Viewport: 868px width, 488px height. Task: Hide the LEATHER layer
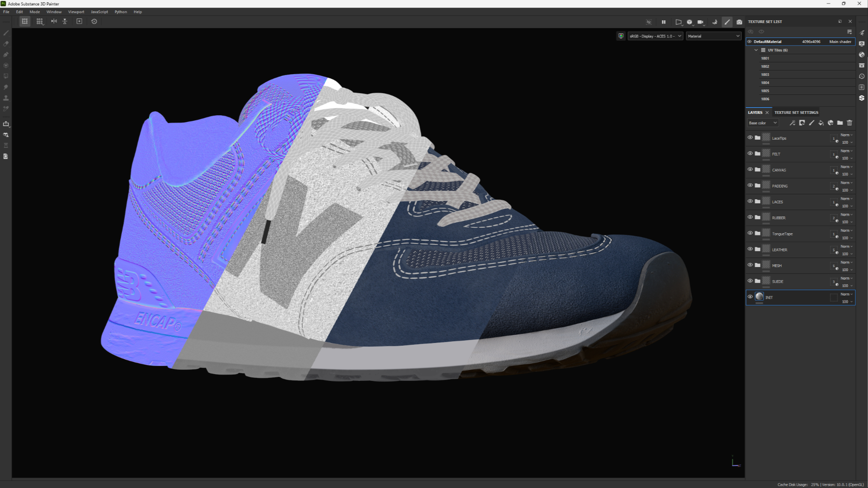[x=750, y=249]
